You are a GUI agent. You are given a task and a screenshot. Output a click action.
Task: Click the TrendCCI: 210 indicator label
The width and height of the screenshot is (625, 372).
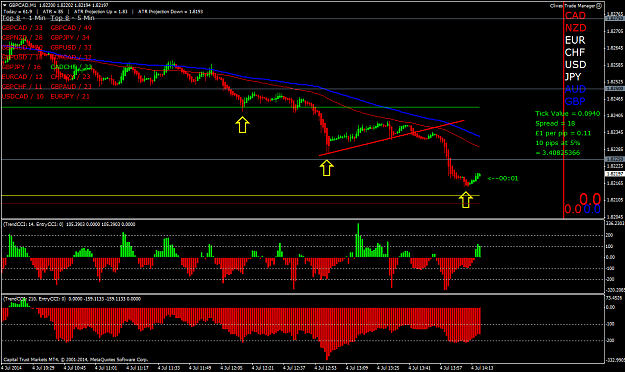[x=72, y=299]
